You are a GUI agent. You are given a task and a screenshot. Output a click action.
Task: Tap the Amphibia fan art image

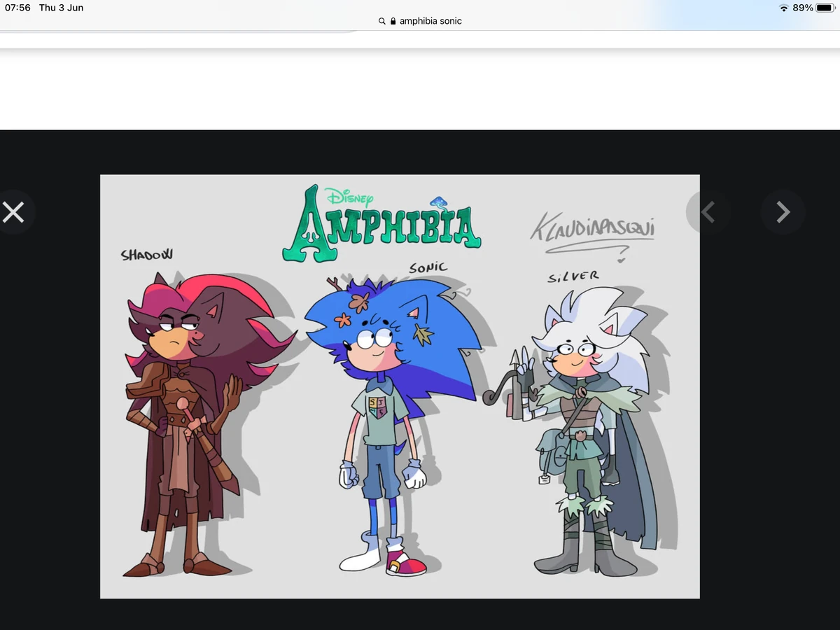(400, 386)
